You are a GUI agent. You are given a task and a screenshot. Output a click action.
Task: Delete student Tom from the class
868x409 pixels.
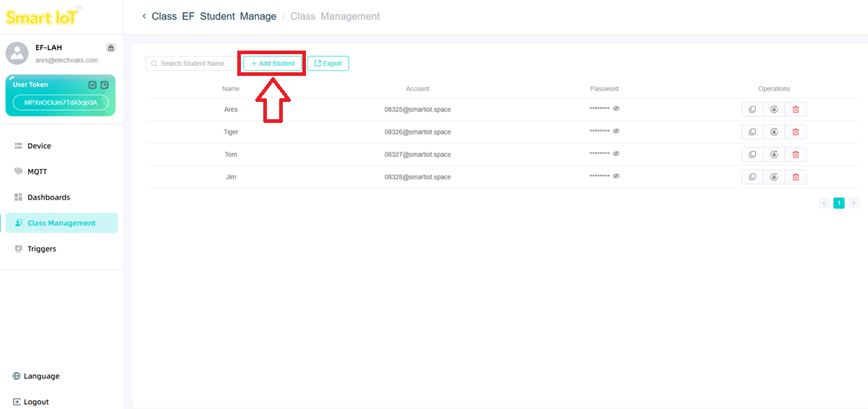(x=796, y=155)
